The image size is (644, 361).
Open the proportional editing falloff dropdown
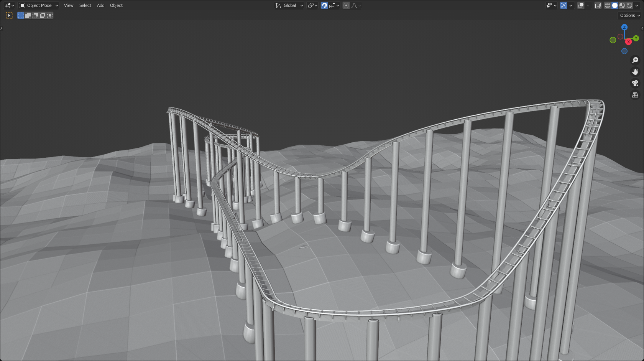pyautogui.click(x=356, y=5)
